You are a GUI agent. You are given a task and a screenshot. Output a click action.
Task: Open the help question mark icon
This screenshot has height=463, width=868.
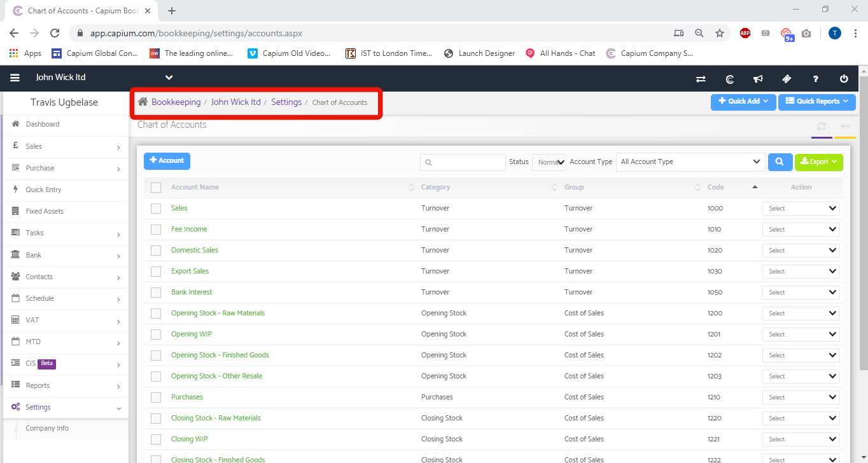tap(816, 79)
